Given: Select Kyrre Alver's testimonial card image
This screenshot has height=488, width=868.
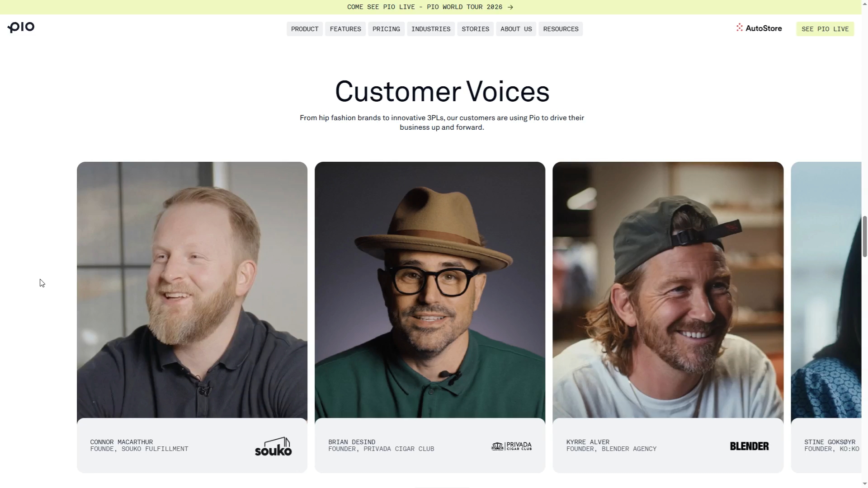Looking at the screenshot, I should coord(668,290).
